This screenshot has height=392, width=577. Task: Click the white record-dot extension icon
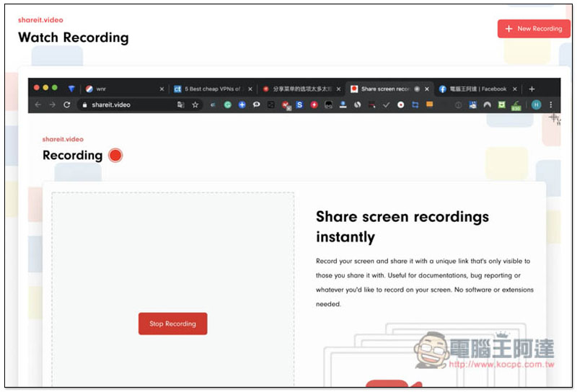coord(401,104)
